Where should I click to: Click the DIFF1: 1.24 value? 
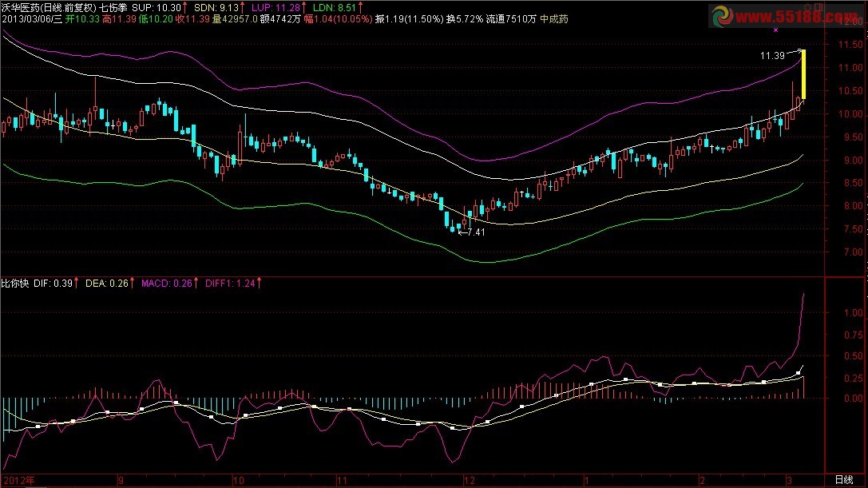230,283
